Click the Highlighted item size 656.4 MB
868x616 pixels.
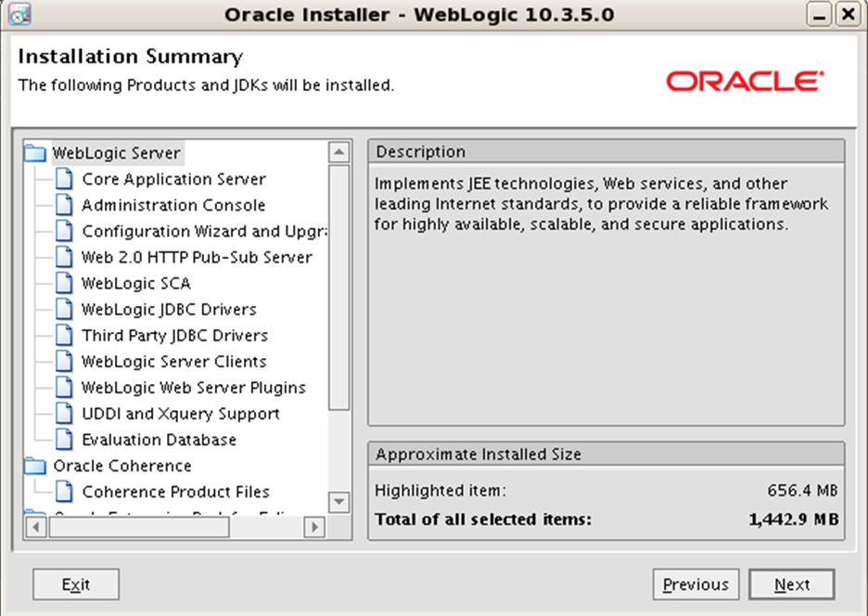tap(802, 490)
